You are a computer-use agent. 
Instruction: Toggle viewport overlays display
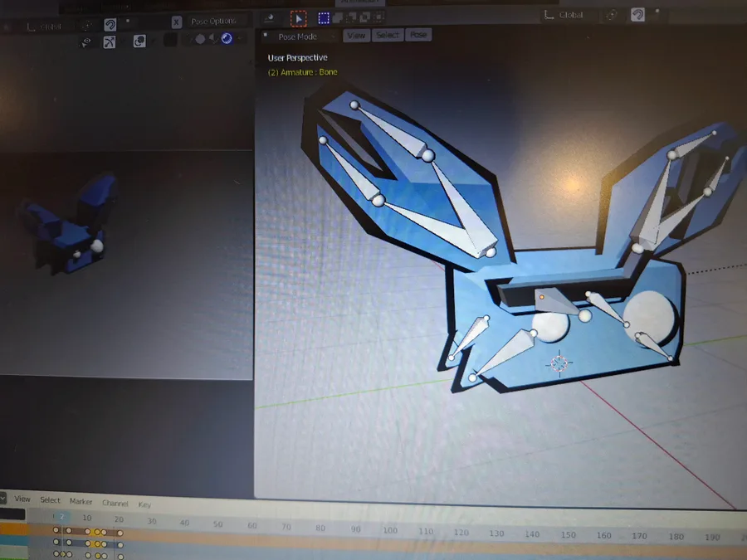139,41
